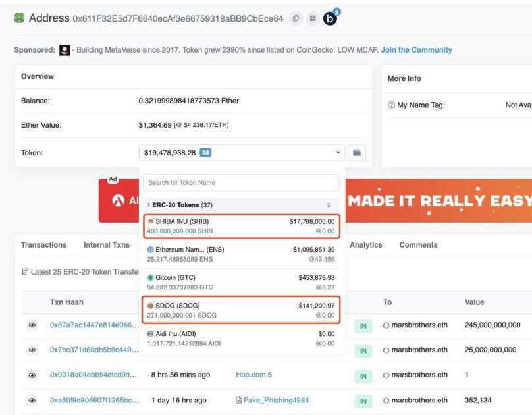Screen dimensions: 532x415
Task: Open the Comments tab
Action: click(x=417, y=244)
